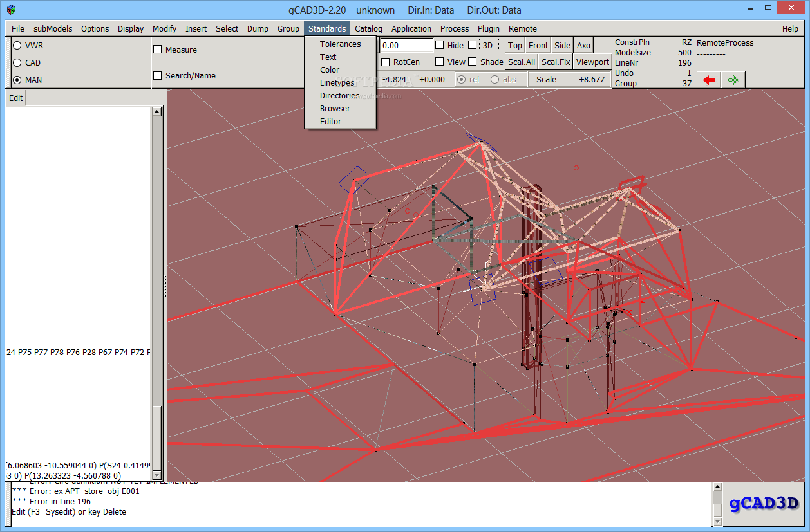Click the RemoteProcess label
This screenshot has height=532, width=810.
tap(725, 43)
